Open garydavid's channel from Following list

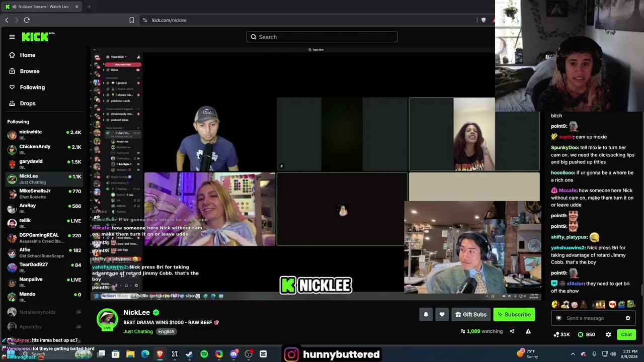click(44, 164)
